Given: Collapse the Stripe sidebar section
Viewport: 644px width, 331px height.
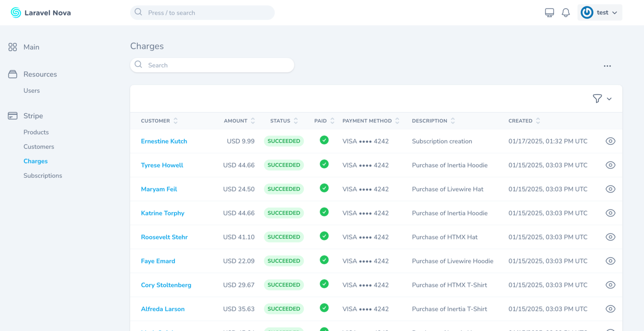Looking at the screenshot, I should [x=33, y=116].
